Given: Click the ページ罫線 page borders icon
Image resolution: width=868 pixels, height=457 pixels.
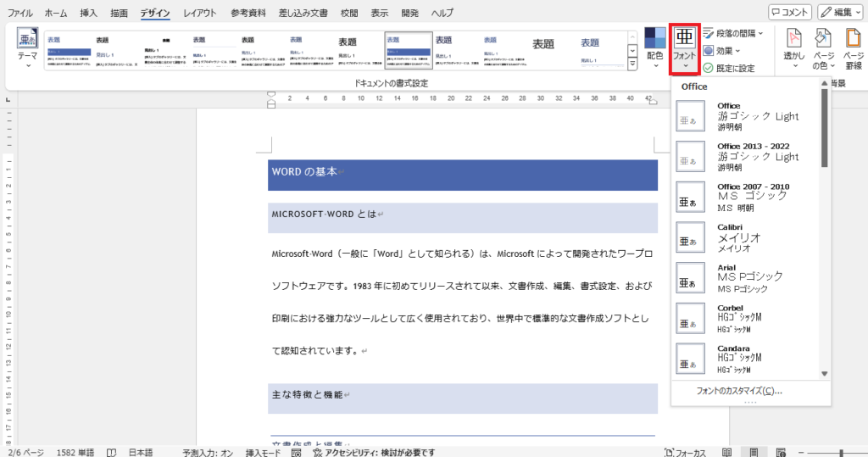Looking at the screenshot, I should point(853,48).
